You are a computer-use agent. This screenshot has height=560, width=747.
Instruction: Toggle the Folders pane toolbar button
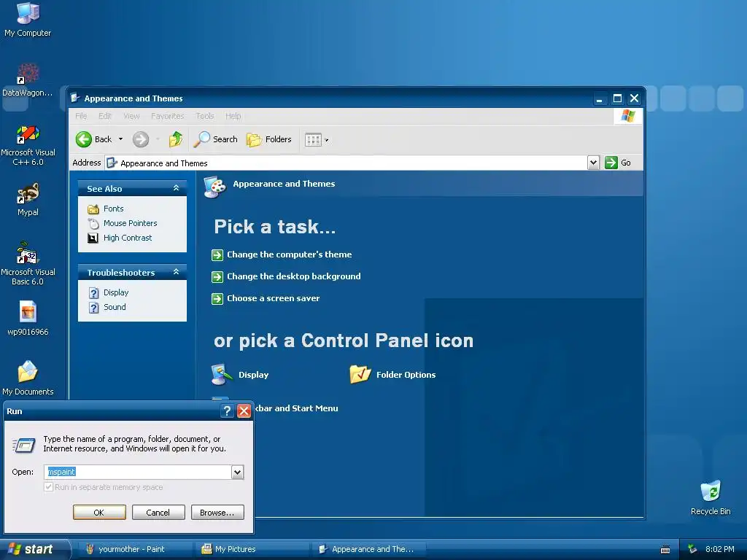(269, 139)
